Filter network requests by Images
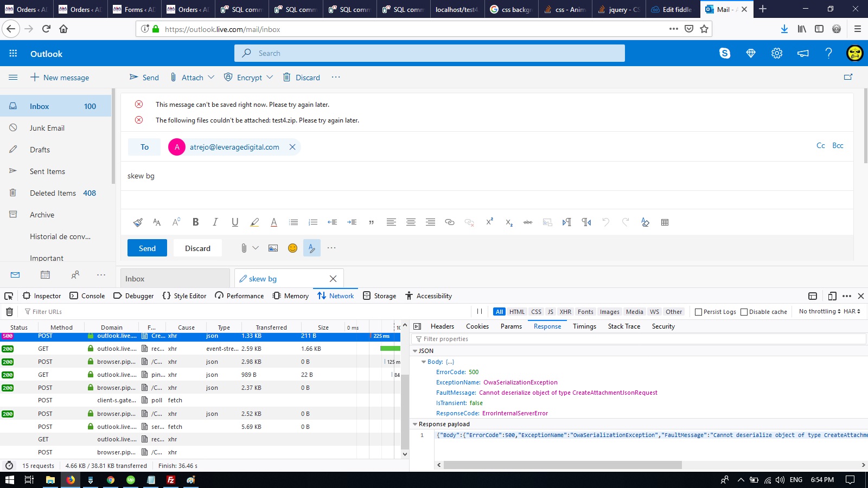Image resolution: width=868 pixels, height=488 pixels. coord(609,312)
